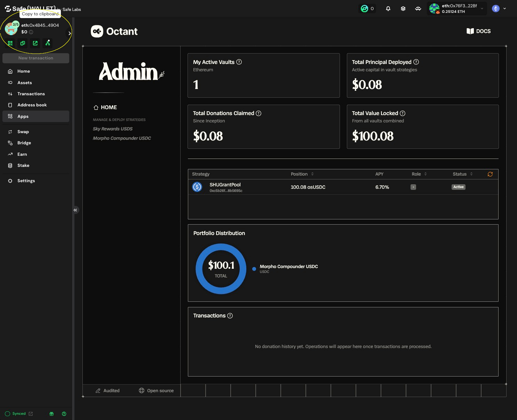Open Earn in the sidebar
The width and height of the screenshot is (517, 420).
36,154
